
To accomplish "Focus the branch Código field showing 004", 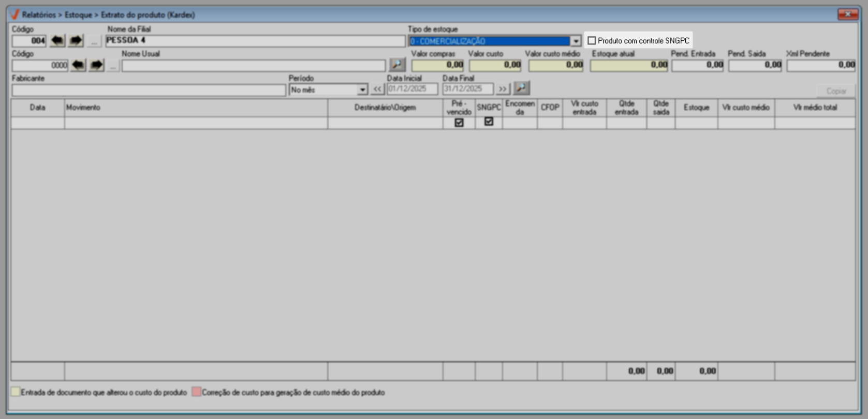I will coord(30,41).
